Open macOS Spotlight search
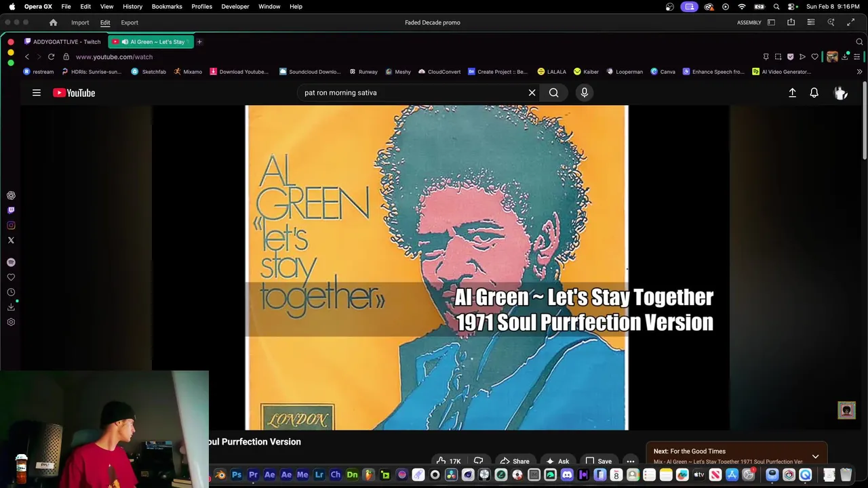The image size is (868, 488). point(776,6)
